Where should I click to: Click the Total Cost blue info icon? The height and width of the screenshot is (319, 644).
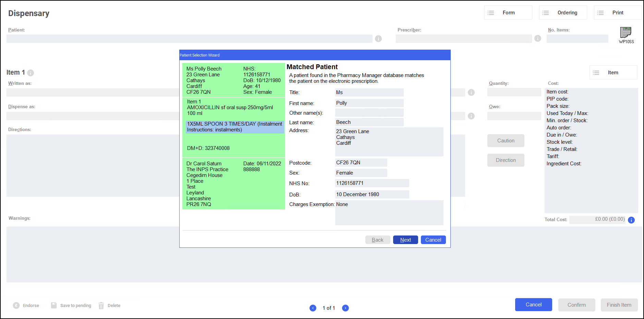631,220
